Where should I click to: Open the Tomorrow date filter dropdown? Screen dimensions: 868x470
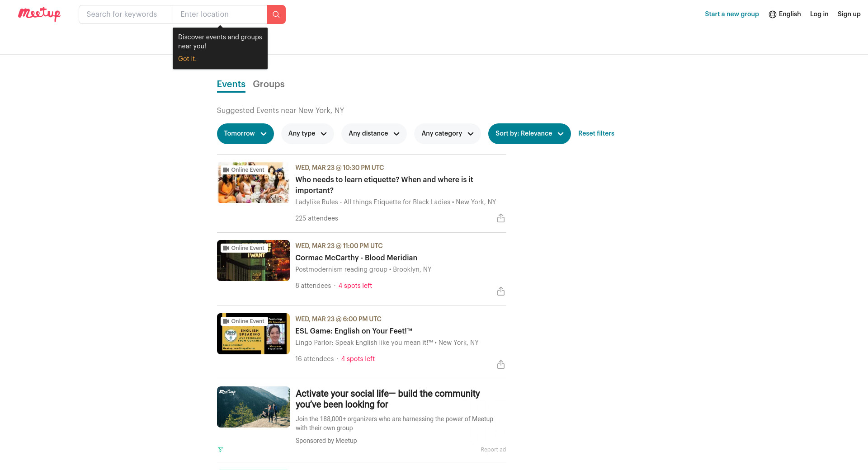coord(245,134)
